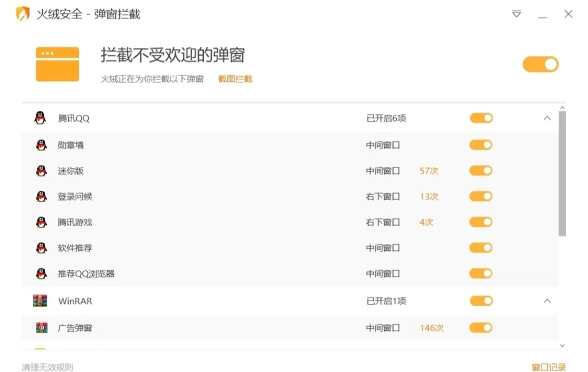Click the 13次 block count
The image size is (588, 372).
[429, 196]
